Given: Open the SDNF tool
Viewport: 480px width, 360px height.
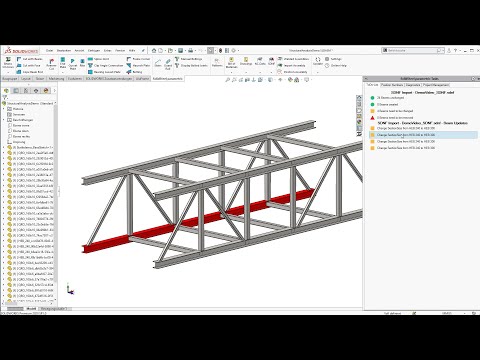Looking at the screenshot, I should pos(271,61).
